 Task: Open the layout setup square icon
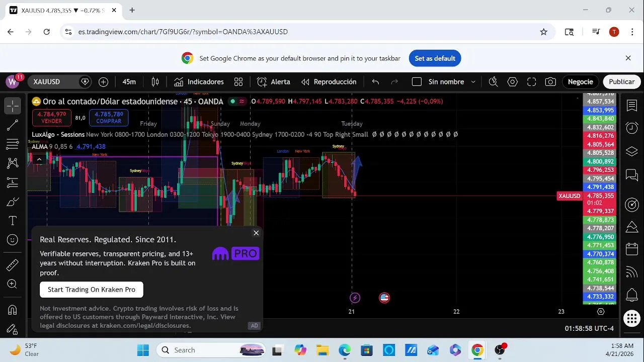point(417,81)
